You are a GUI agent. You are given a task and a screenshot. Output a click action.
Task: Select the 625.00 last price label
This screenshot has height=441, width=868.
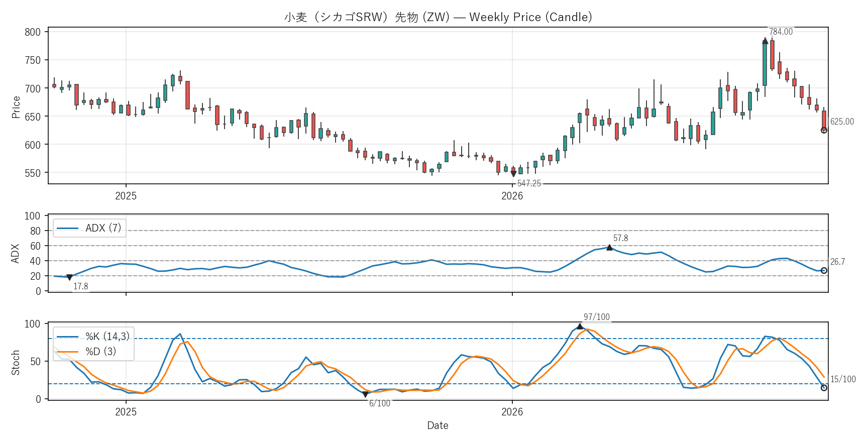(x=842, y=122)
